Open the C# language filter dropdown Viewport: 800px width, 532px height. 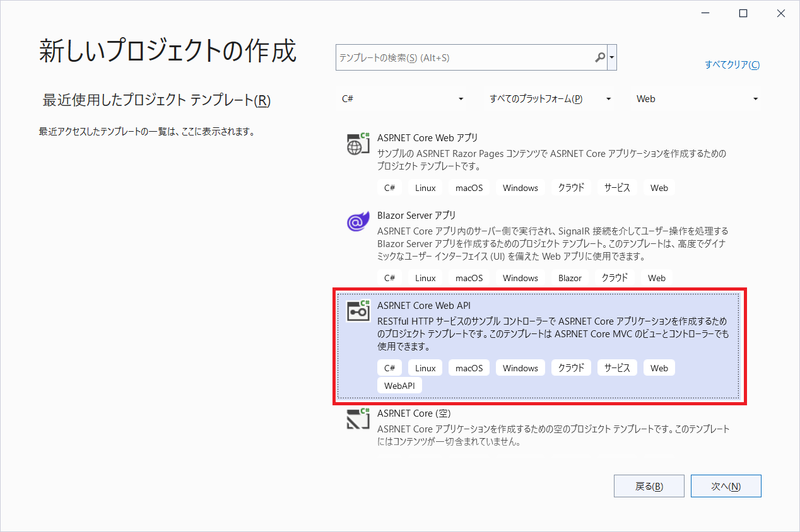(403, 99)
